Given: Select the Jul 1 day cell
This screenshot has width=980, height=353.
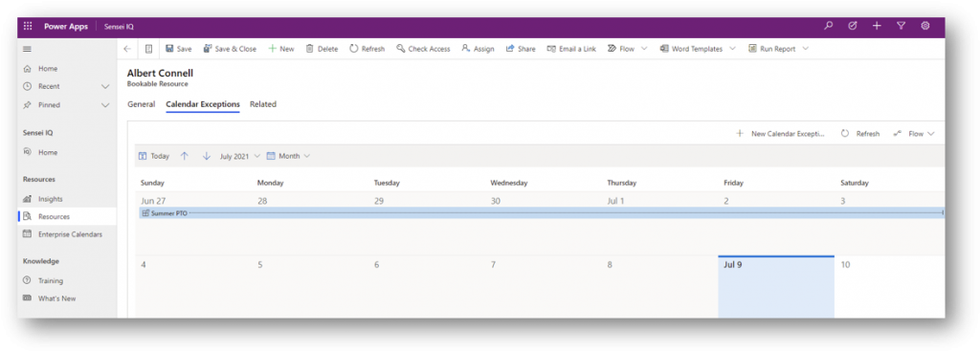Looking at the screenshot, I should click(x=660, y=224).
